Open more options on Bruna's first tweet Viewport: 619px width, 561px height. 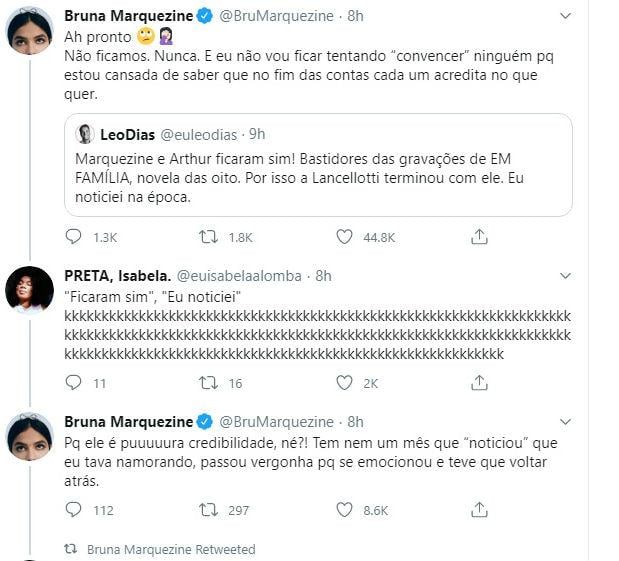(x=566, y=16)
